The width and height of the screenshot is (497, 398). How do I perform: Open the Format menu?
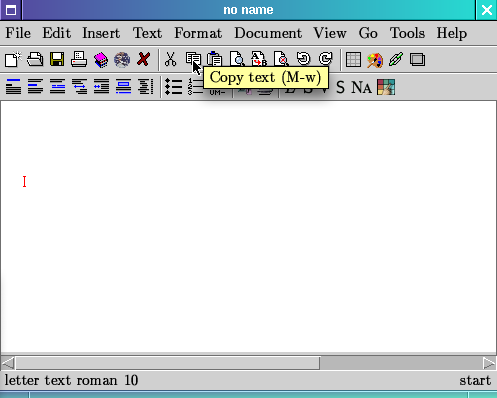[x=198, y=33]
